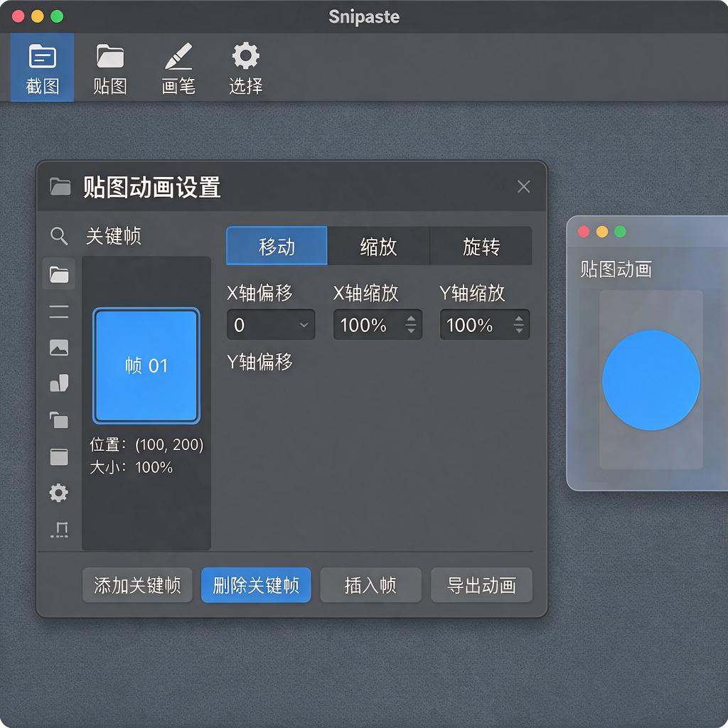Viewport: 728px width, 728px height.
Task: Select the 帧 01 keyframe thumbnail
Action: point(146,366)
